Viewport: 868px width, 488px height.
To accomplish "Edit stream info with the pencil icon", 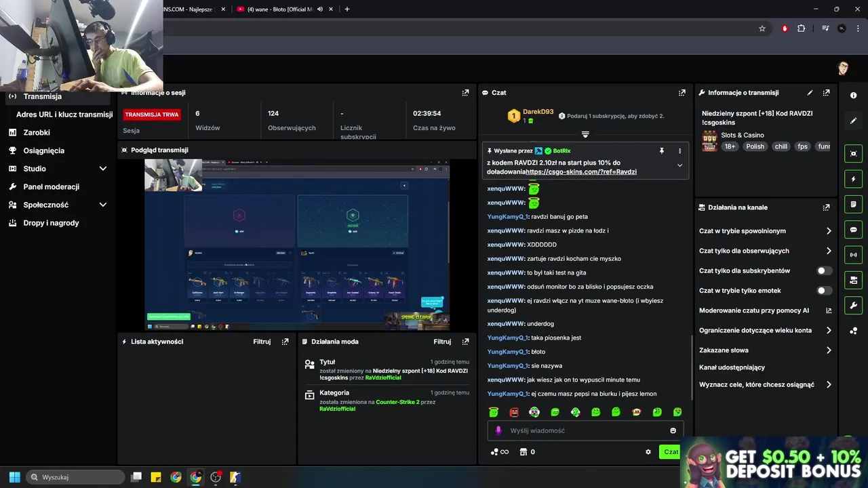I will (x=810, y=93).
